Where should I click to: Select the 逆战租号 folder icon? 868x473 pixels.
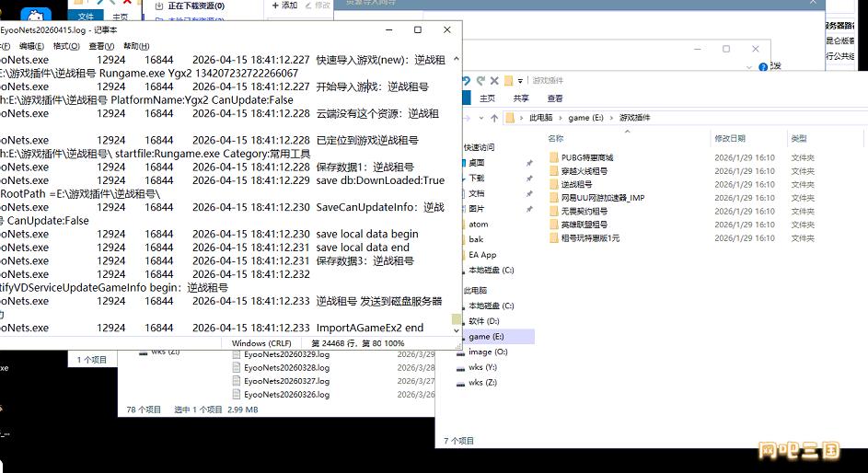point(553,184)
